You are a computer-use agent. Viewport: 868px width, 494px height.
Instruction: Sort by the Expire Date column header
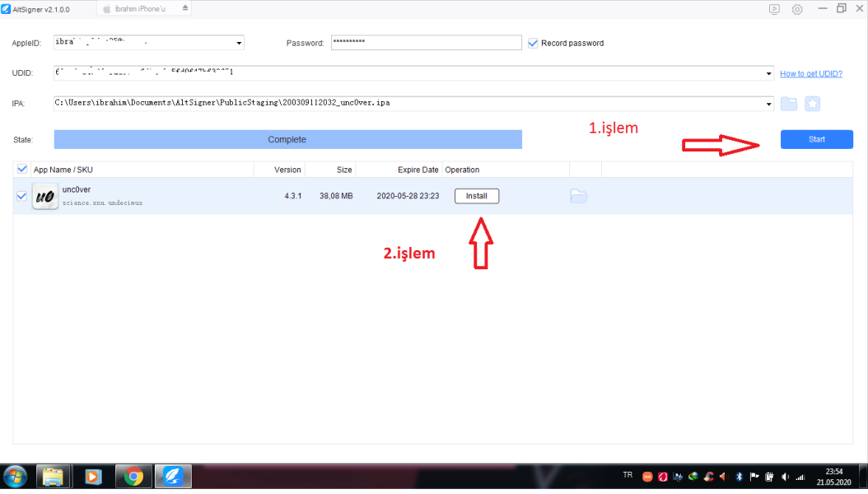tap(418, 170)
